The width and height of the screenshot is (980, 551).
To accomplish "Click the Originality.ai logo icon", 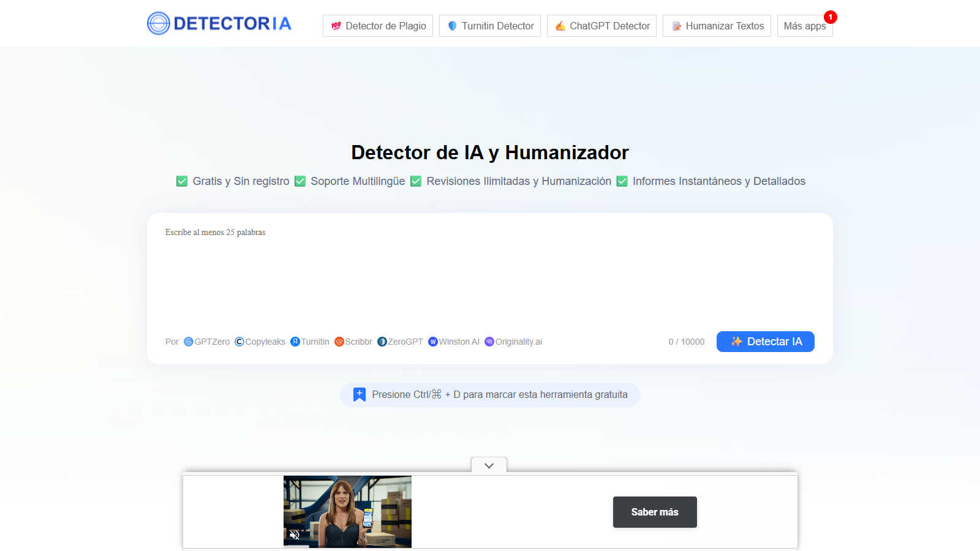I will click(489, 342).
